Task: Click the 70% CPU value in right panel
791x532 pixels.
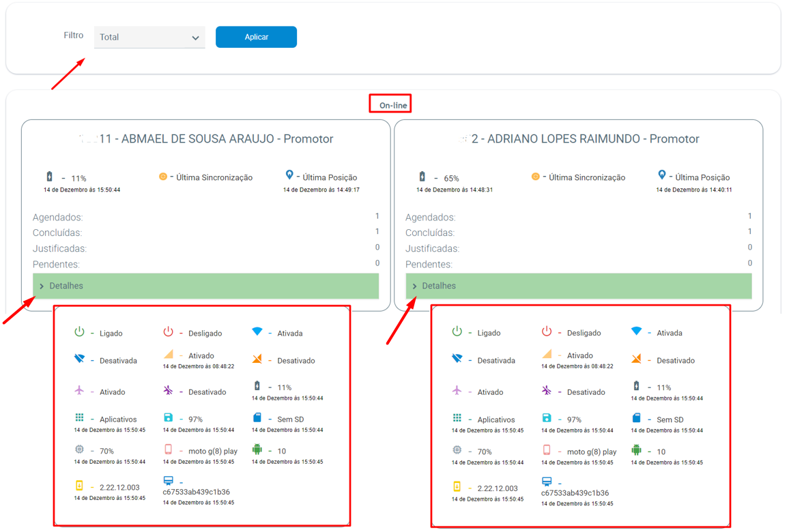Action: (485, 452)
